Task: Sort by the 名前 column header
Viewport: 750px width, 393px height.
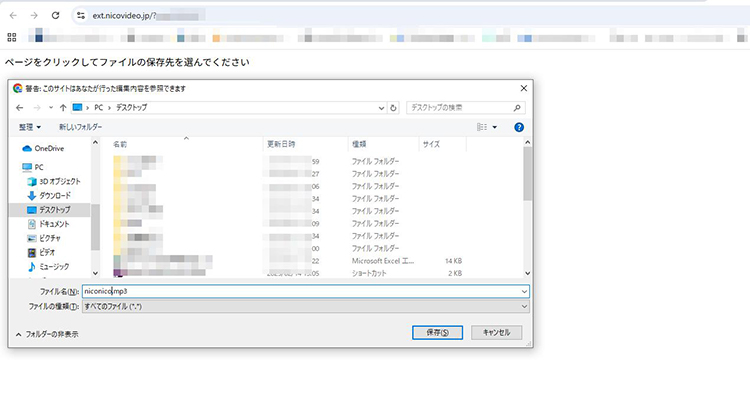Action: 187,144
